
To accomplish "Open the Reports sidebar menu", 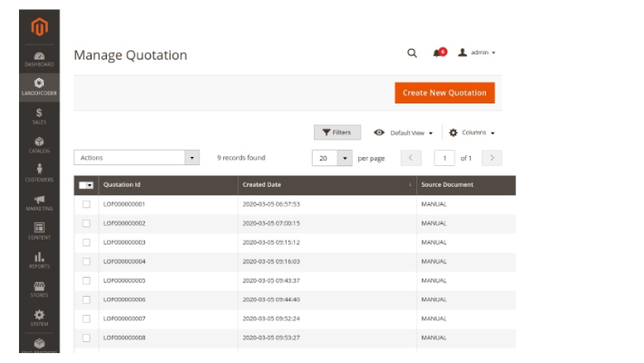I will (x=39, y=260).
